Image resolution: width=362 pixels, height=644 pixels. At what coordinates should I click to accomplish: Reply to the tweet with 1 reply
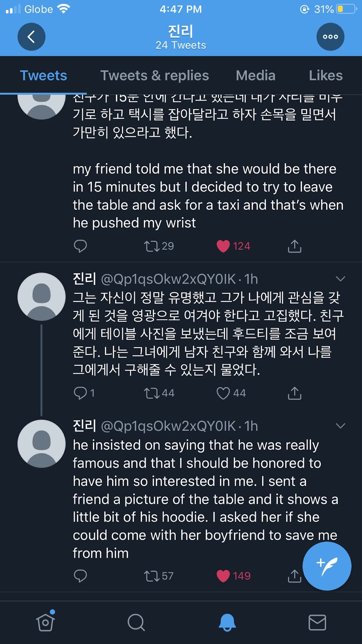click(80, 393)
